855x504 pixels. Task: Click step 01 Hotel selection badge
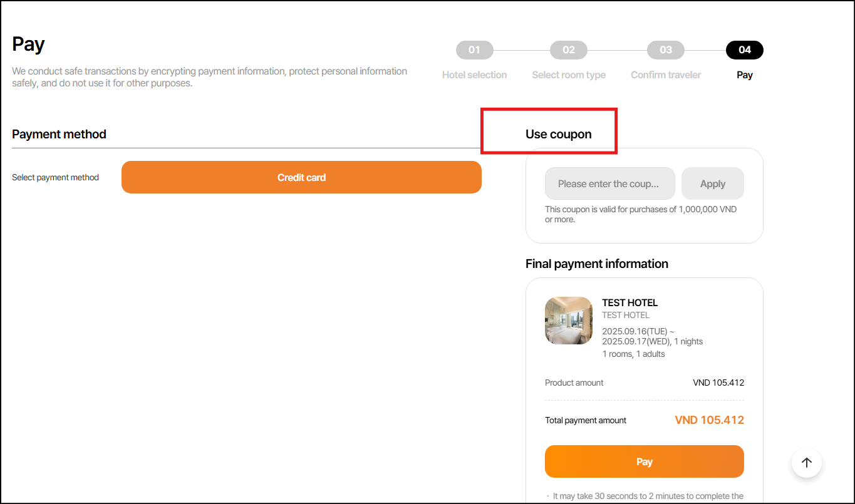(474, 50)
